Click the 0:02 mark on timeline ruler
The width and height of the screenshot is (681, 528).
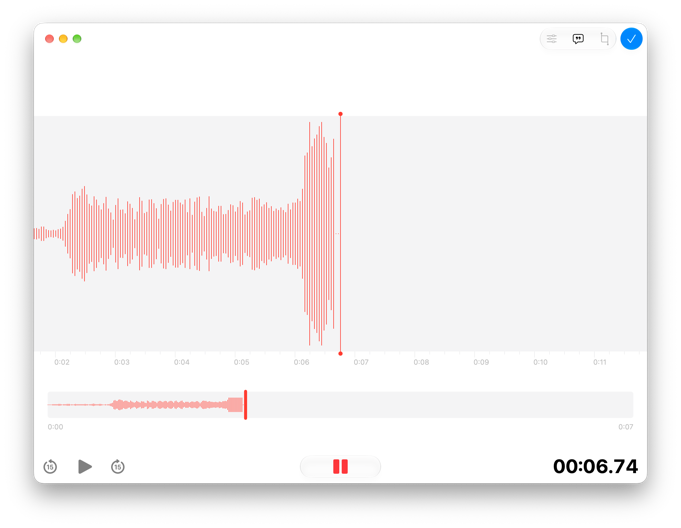[62, 362]
